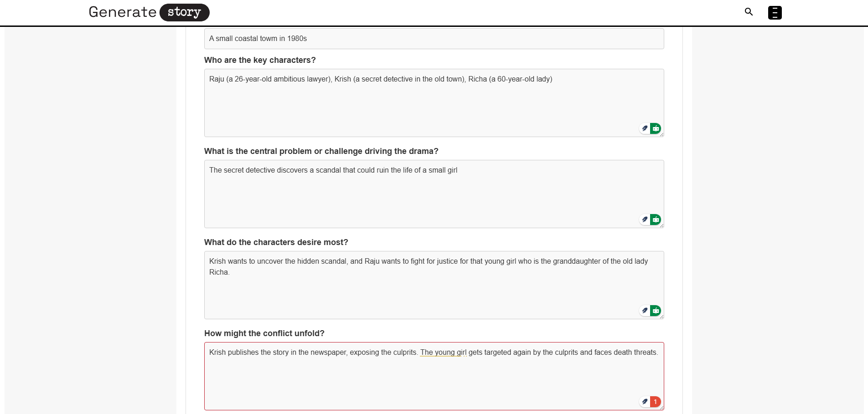Click the profile avatar icon at top right
The image size is (868, 414).
point(774,12)
